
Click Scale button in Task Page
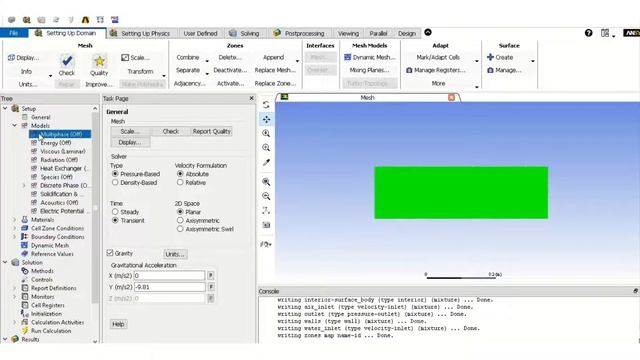(130, 131)
